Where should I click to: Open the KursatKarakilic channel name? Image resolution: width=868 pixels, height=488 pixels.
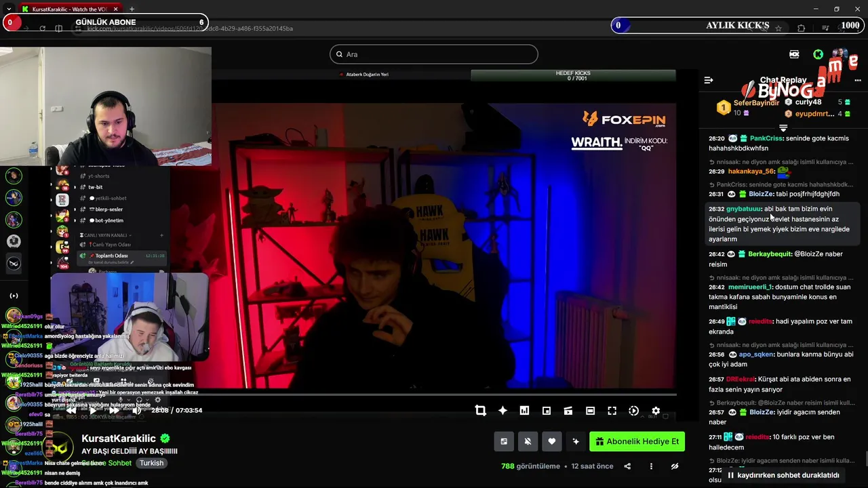(119, 439)
